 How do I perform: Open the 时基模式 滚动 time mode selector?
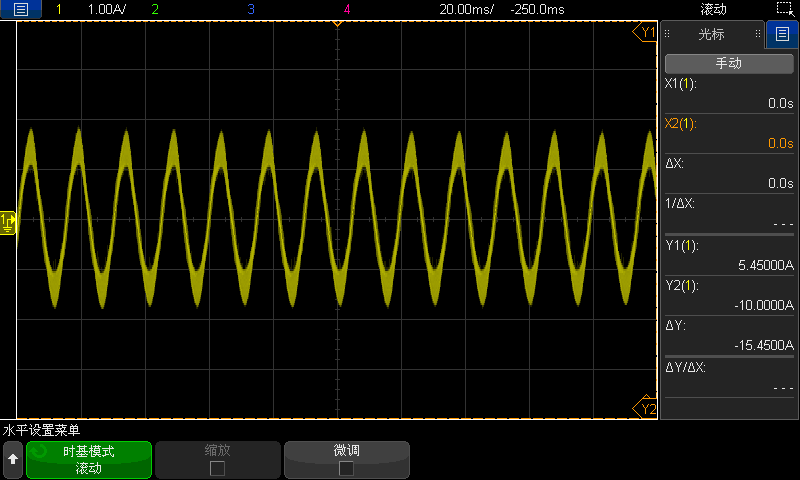88,460
